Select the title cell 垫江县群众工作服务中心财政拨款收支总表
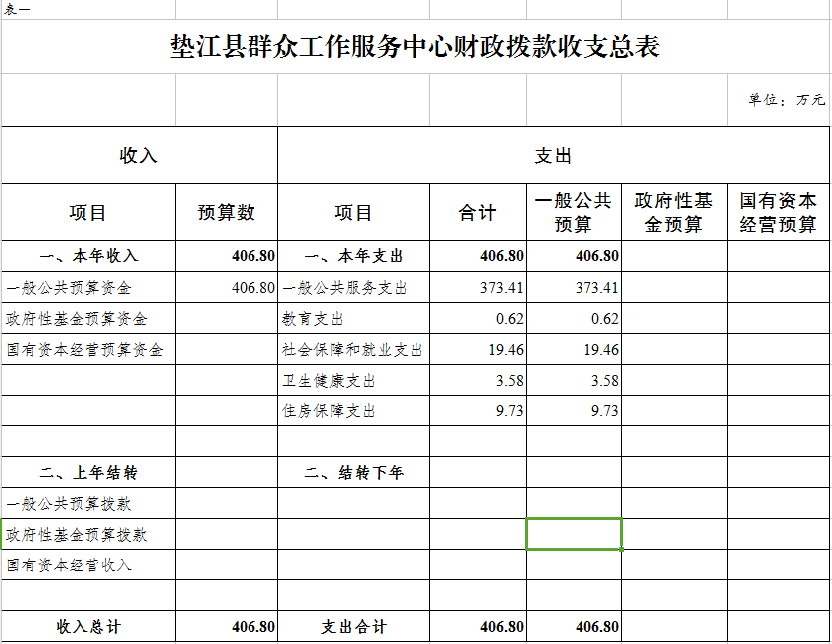 click(415, 47)
